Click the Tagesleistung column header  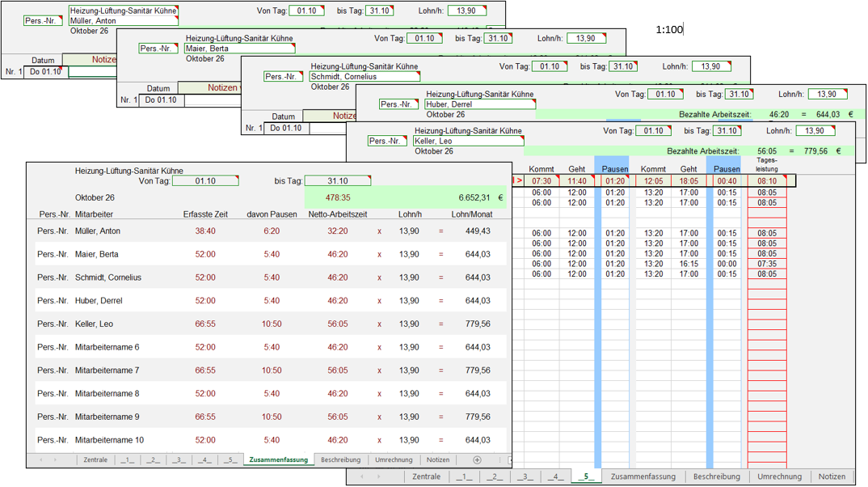(x=767, y=165)
